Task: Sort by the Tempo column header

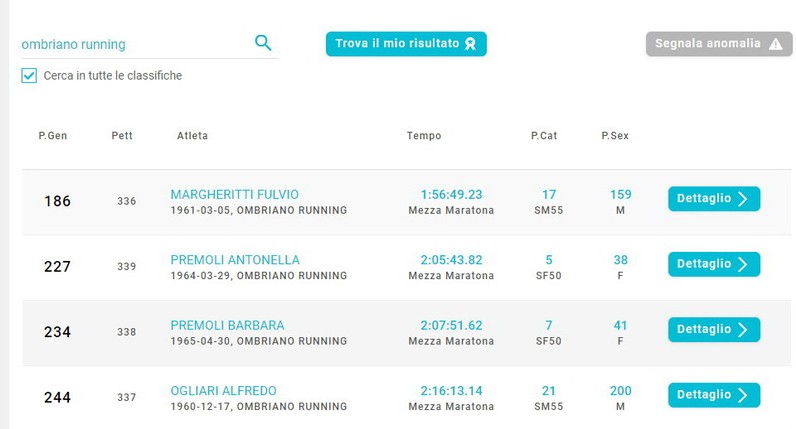Action: click(x=424, y=136)
